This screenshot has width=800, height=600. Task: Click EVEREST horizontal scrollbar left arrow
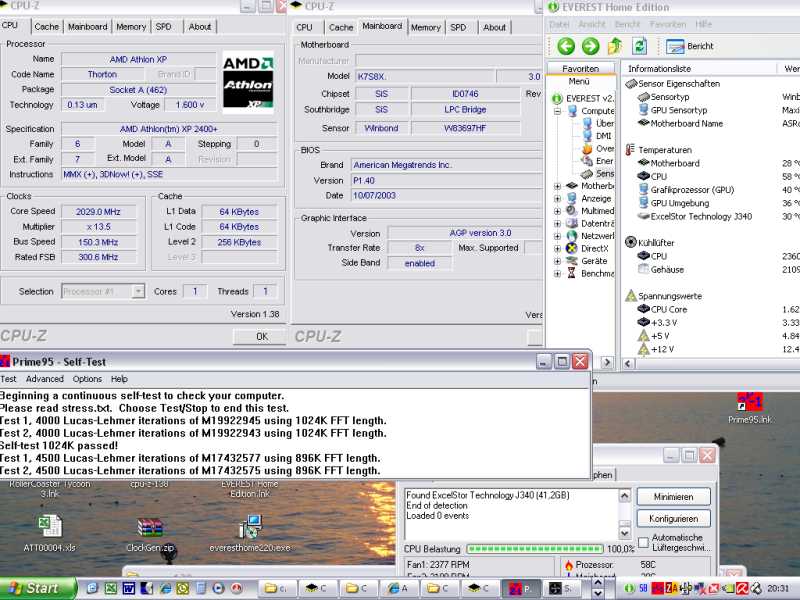pyautogui.click(x=628, y=363)
